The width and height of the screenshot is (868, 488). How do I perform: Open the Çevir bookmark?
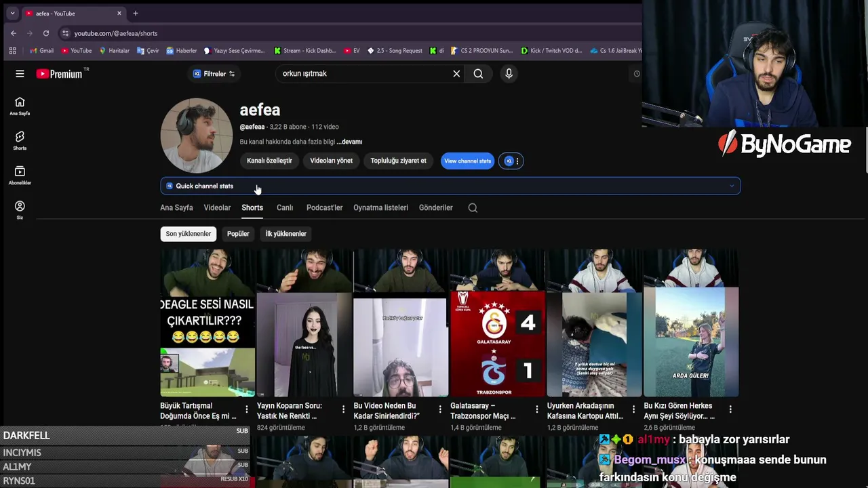point(148,51)
